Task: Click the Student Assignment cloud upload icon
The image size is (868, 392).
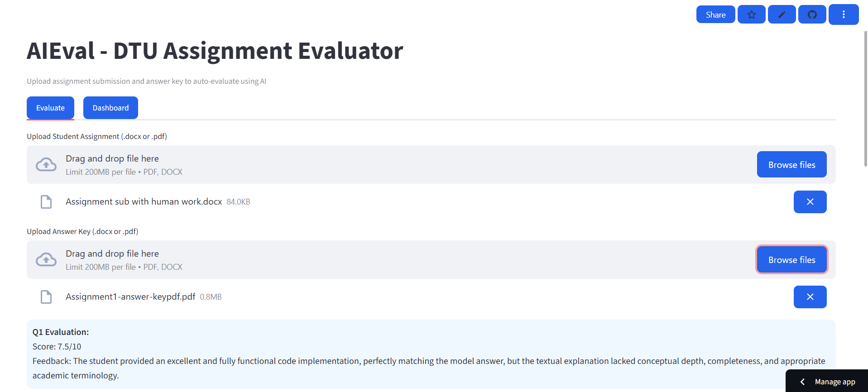Action: coord(46,164)
